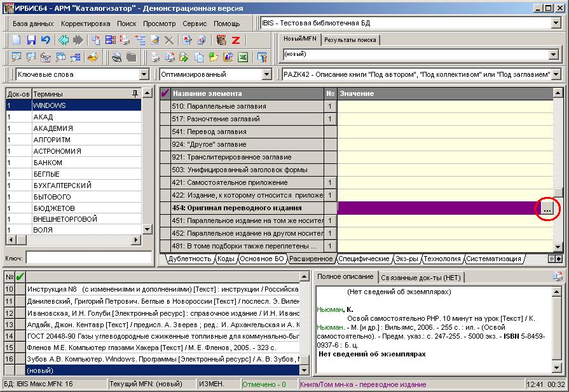Click the tools settings icon at toolbar end

click(262, 57)
